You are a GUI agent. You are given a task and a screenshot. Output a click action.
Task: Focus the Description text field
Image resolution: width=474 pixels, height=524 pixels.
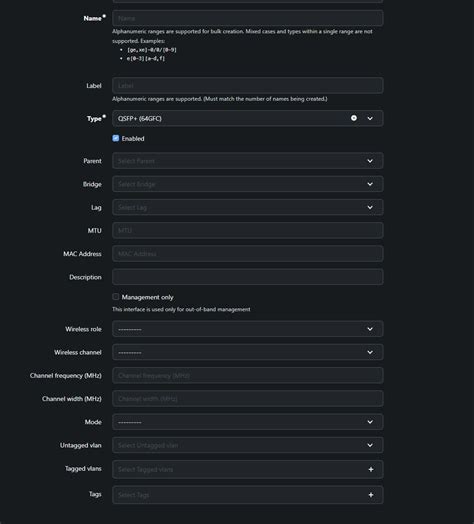(248, 277)
